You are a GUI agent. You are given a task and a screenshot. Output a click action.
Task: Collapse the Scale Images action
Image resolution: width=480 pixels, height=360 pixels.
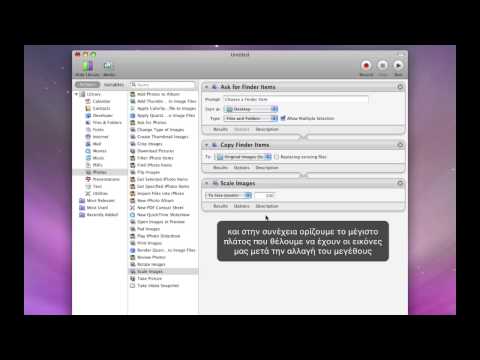coord(207,183)
